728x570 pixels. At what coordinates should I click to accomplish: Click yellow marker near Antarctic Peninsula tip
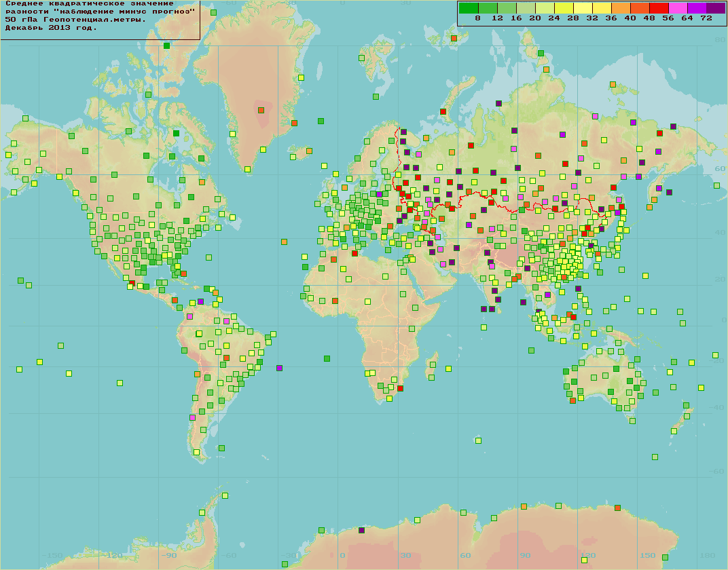(225, 495)
